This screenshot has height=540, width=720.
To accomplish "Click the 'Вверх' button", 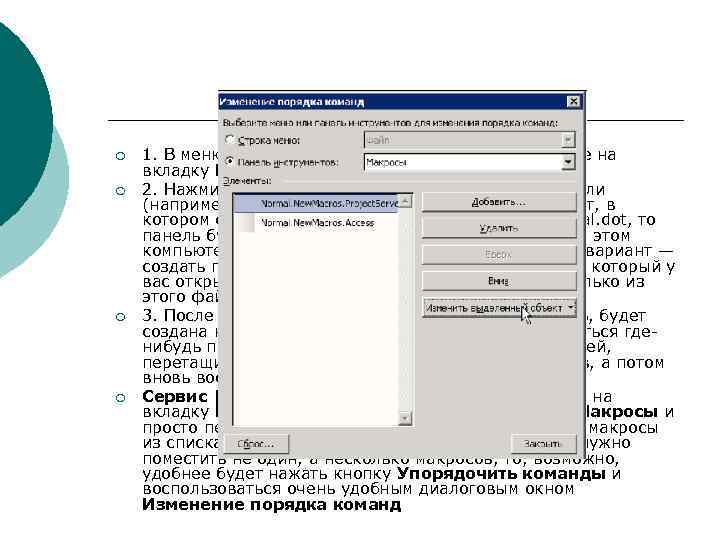I will point(499,254).
